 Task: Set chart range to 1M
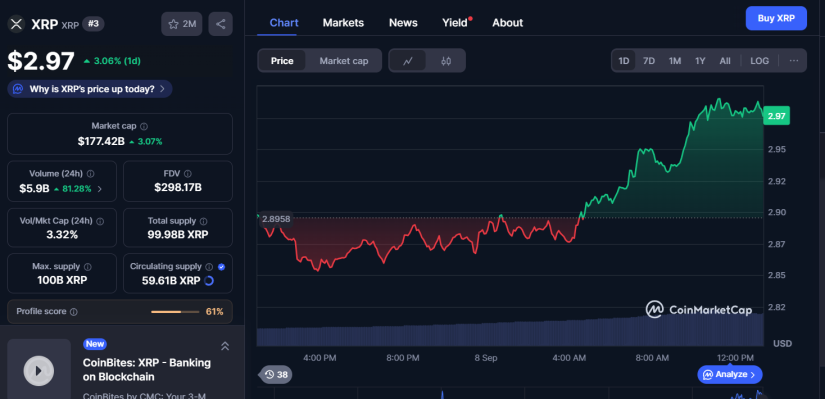[x=675, y=61]
